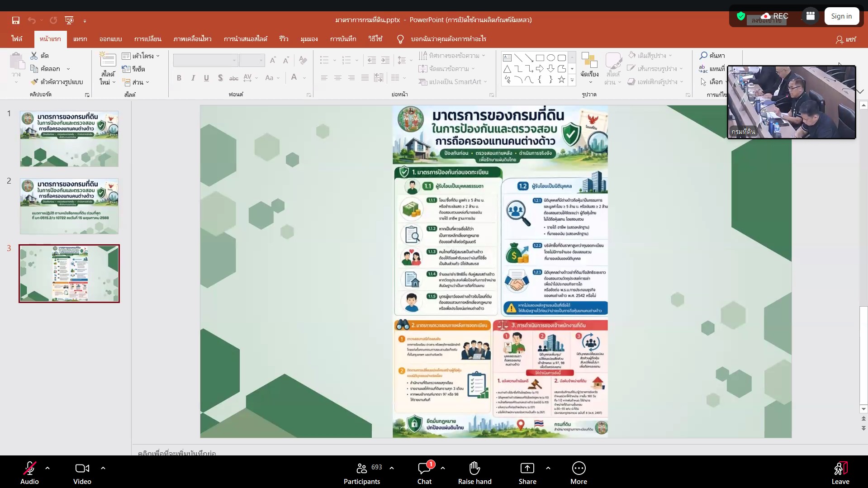Select the Oval shape in the gallery
Image resolution: width=868 pixels, height=488 pixels.
(551, 58)
